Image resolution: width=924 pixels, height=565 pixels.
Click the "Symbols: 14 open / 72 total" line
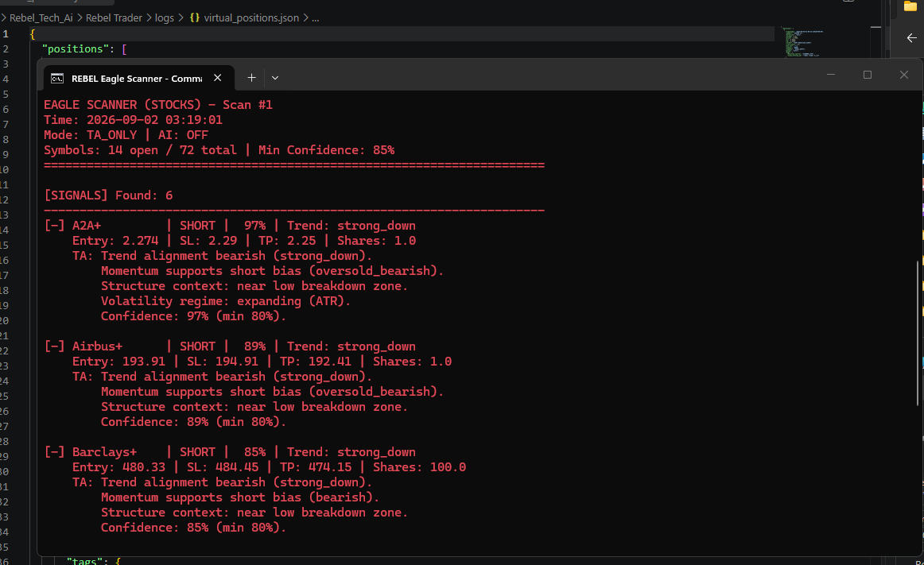219,150
